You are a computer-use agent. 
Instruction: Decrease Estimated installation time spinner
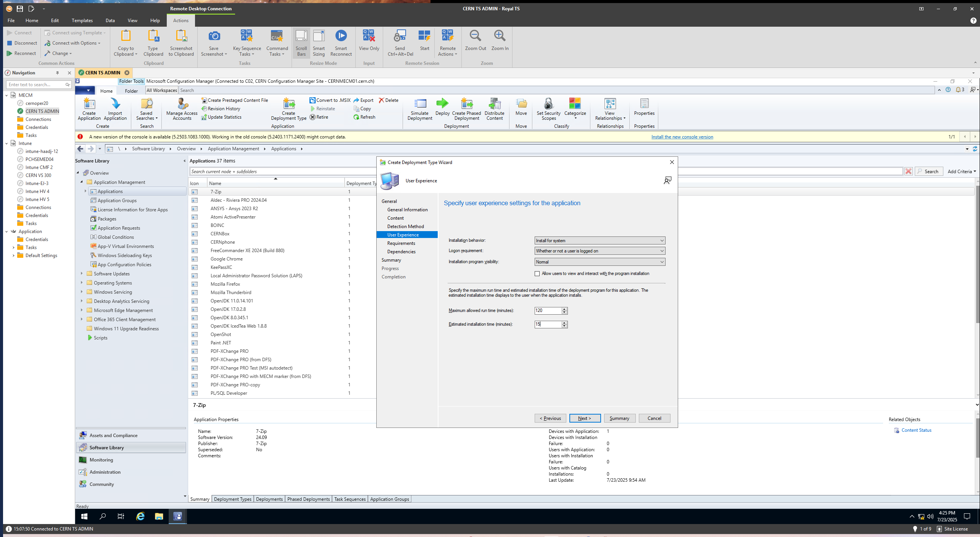(564, 326)
